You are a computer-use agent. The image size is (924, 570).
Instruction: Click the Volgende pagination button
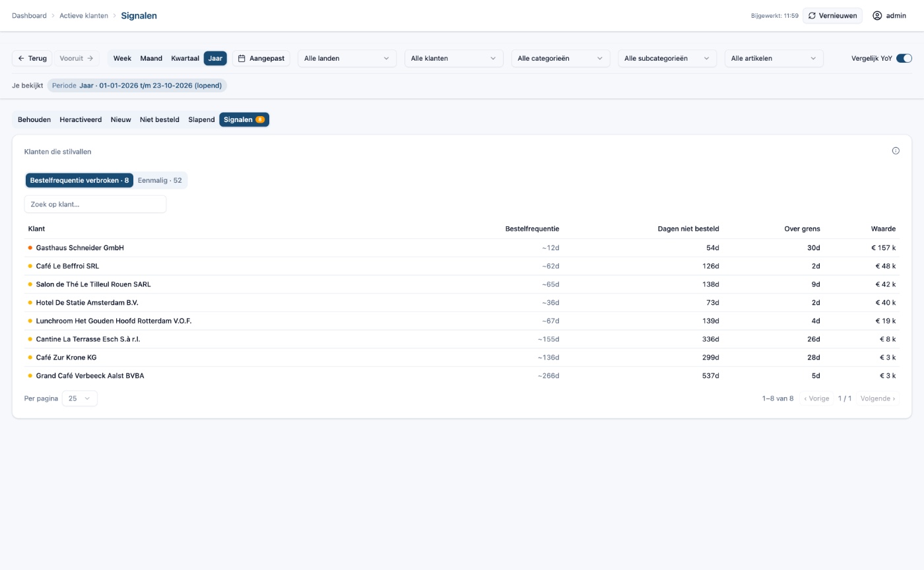pos(878,398)
